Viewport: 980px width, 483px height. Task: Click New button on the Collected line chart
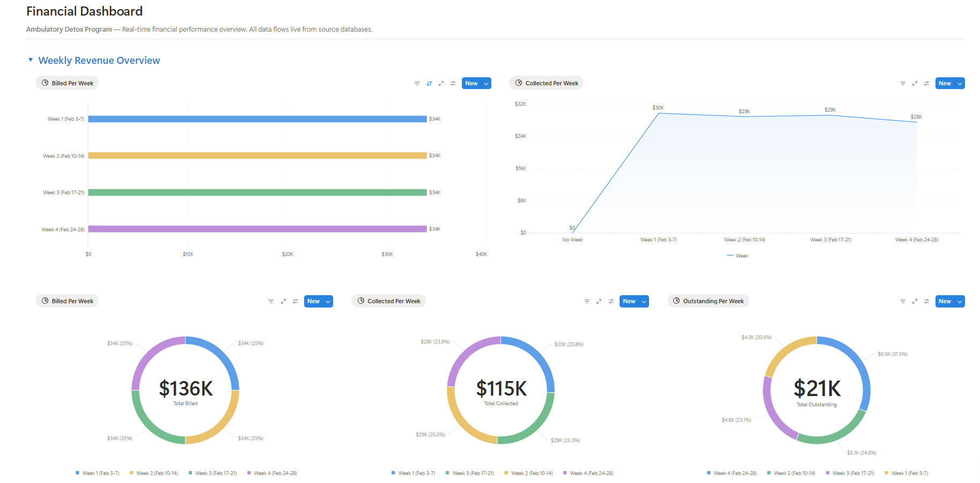(x=945, y=84)
